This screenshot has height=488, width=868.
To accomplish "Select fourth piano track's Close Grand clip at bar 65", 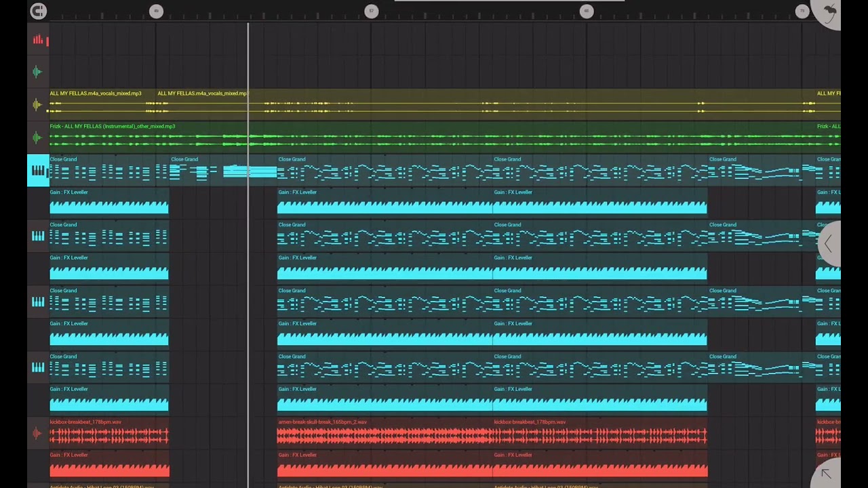I will point(600,367).
